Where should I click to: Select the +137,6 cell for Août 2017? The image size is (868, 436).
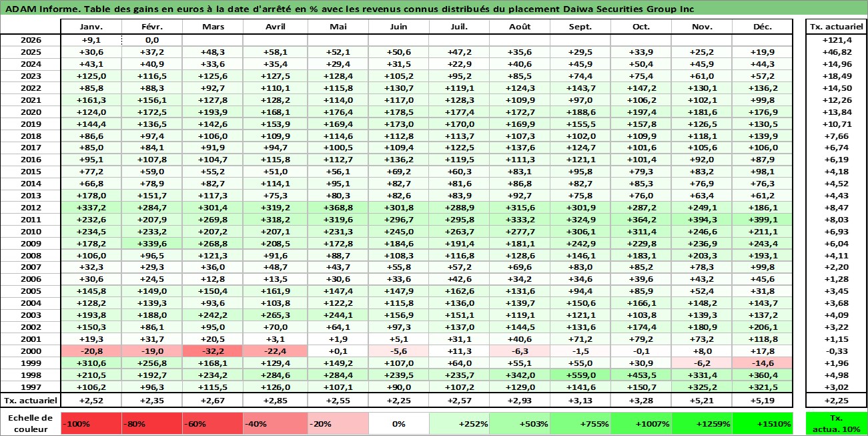520,148
